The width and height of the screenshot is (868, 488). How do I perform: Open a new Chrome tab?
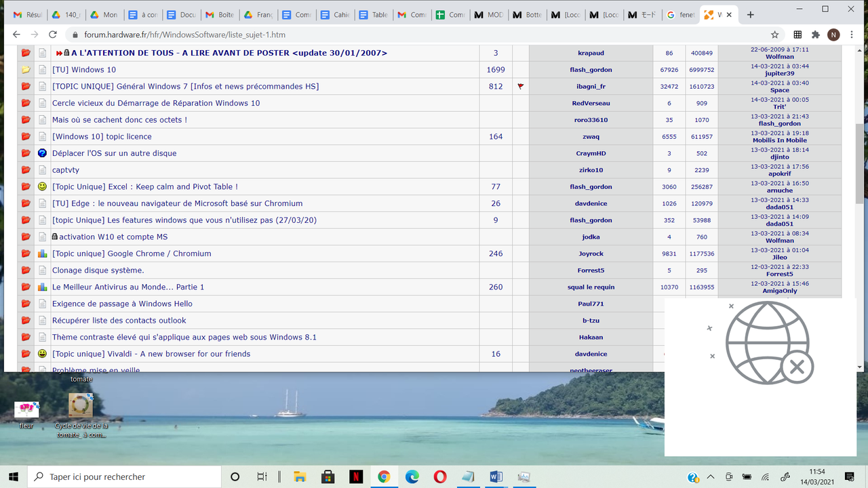pyautogui.click(x=750, y=14)
